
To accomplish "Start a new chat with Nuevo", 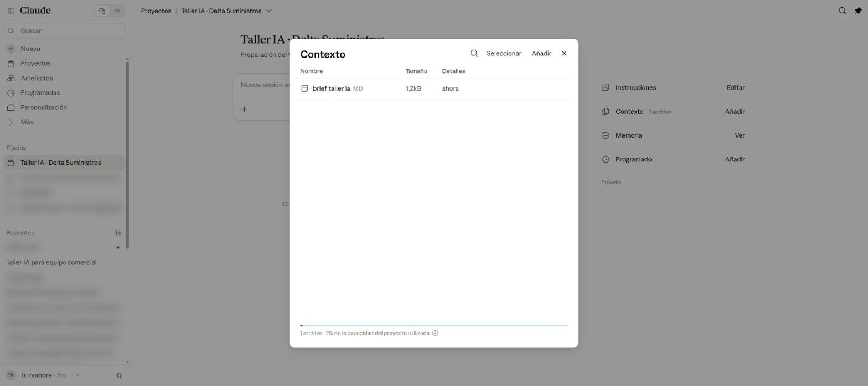I will click(30, 49).
